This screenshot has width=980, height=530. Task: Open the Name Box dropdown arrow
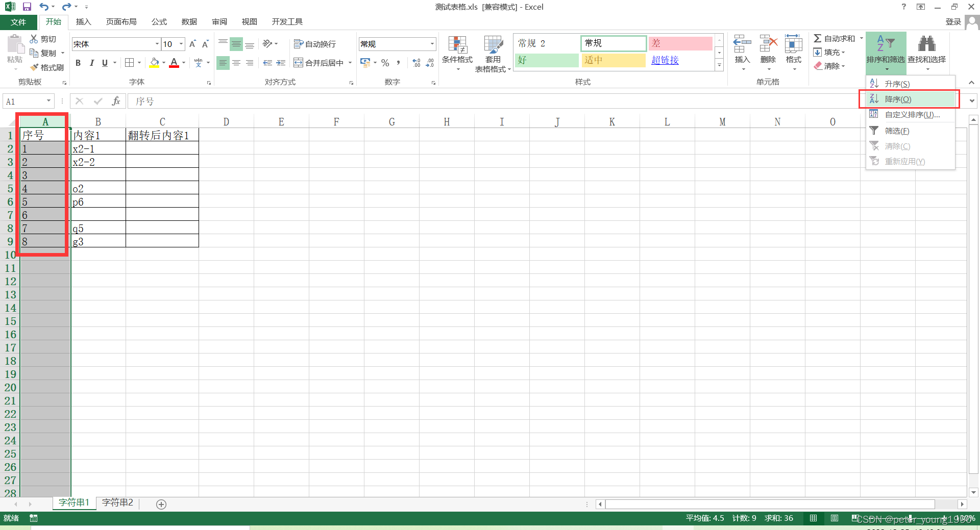tap(48, 101)
